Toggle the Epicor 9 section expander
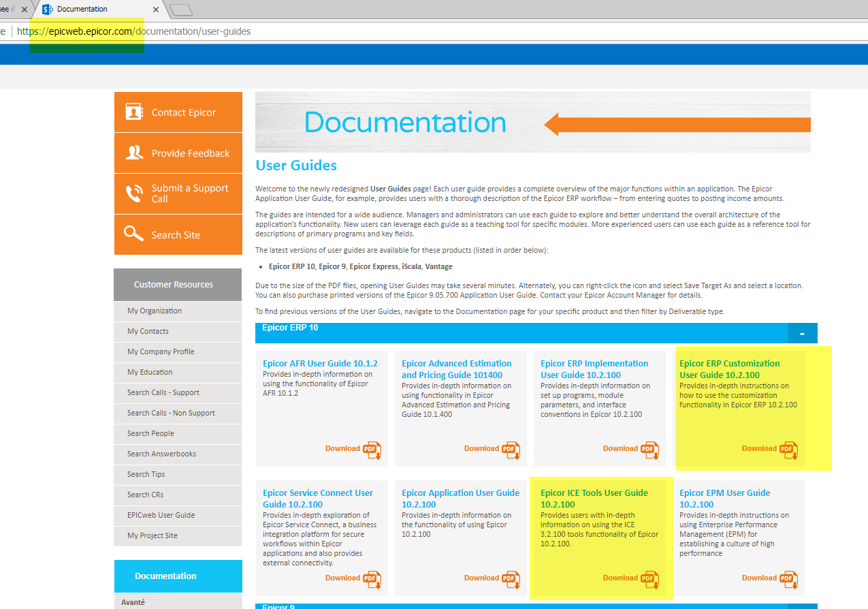The height and width of the screenshot is (609, 868). (802, 606)
